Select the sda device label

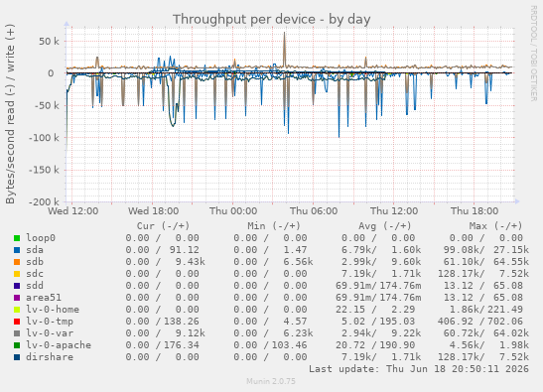pos(35,250)
